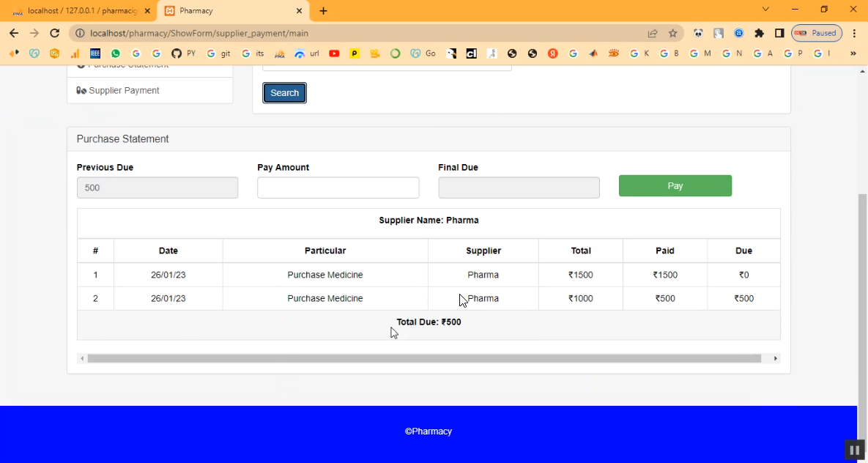The height and width of the screenshot is (463, 868).
Task: Open the YouTube bookmark
Action: pyautogui.click(x=334, y=53)
